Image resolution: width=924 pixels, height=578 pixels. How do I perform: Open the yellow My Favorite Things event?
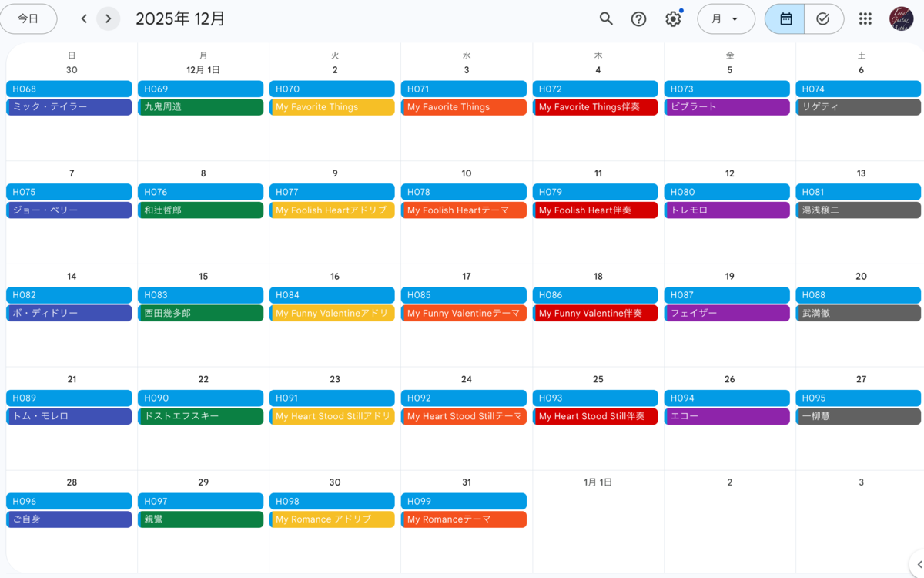[x=333, y=107]
